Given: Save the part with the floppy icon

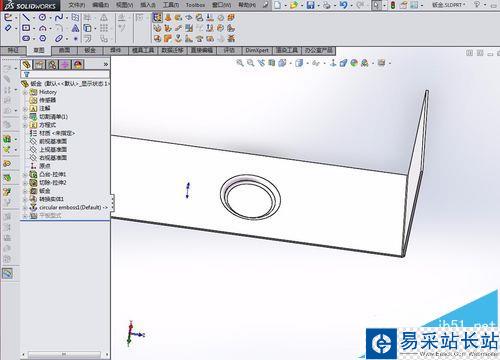Looking at the screenshot, I should (310, 5).
